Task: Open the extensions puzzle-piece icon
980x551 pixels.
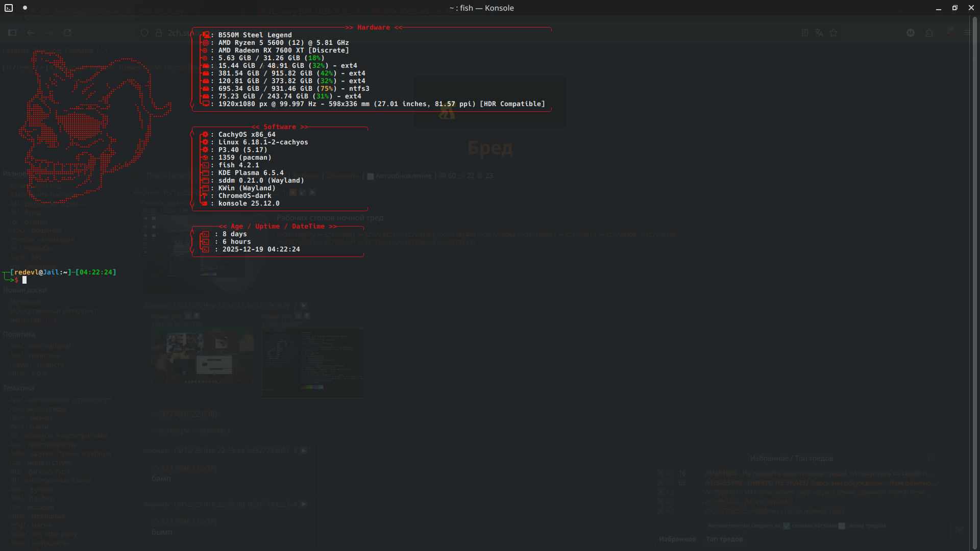Action: 929,33
